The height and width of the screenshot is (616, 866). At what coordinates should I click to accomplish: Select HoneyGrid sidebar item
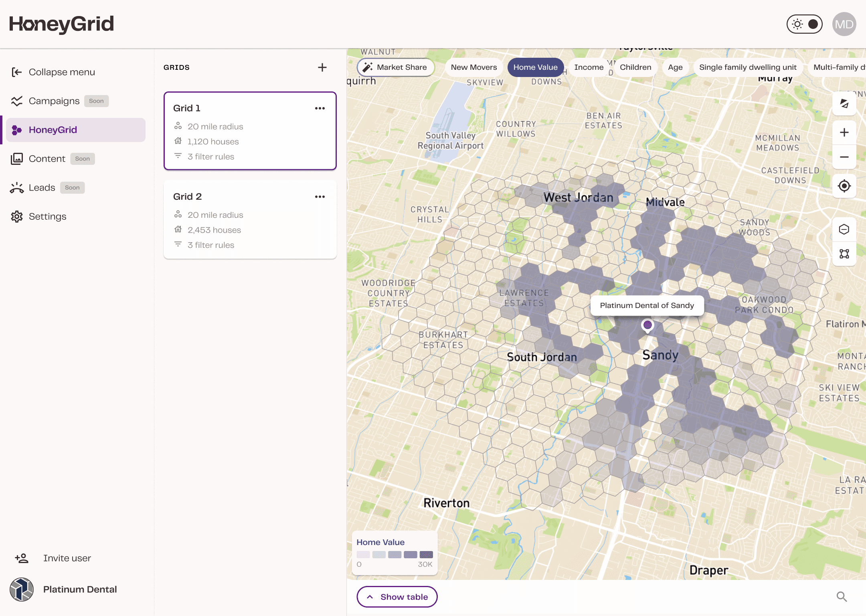pyautogui.click(x=76, y=130)
